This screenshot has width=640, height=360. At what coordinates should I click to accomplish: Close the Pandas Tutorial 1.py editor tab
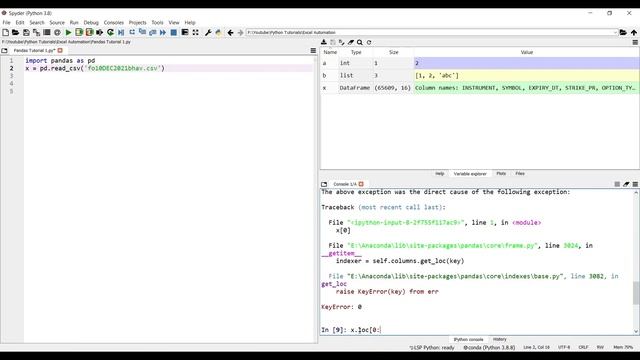pyautogui.click(x=60, y=51)
